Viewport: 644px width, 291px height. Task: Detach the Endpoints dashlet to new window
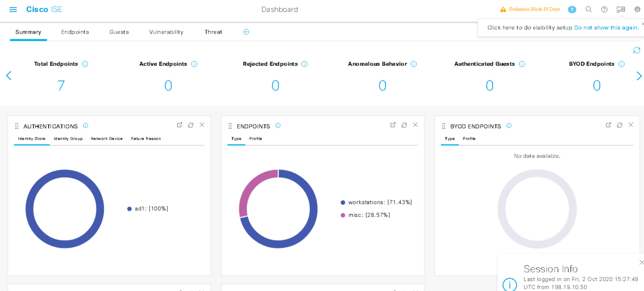393,125
